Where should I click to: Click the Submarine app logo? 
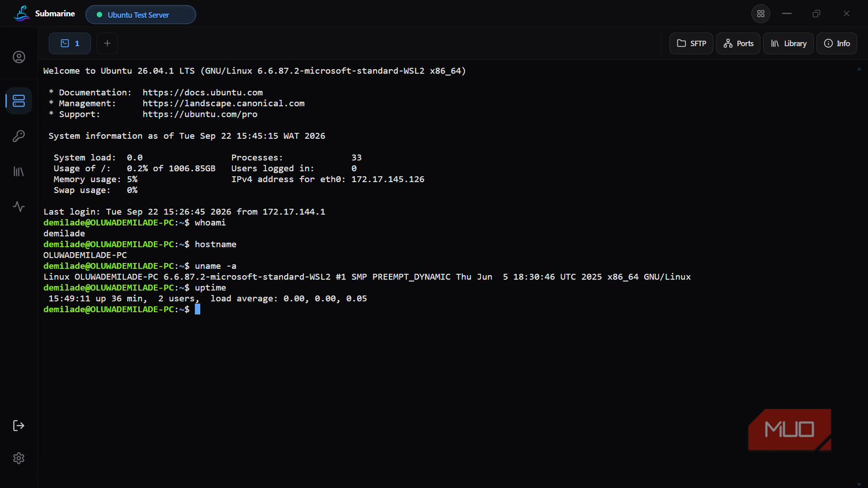pyautogui.click(x=22, y=13)
